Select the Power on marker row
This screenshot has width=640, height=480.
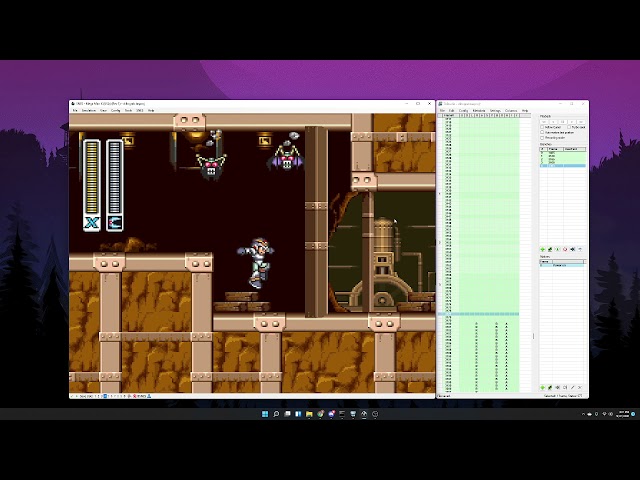click(x=563, y=265)
